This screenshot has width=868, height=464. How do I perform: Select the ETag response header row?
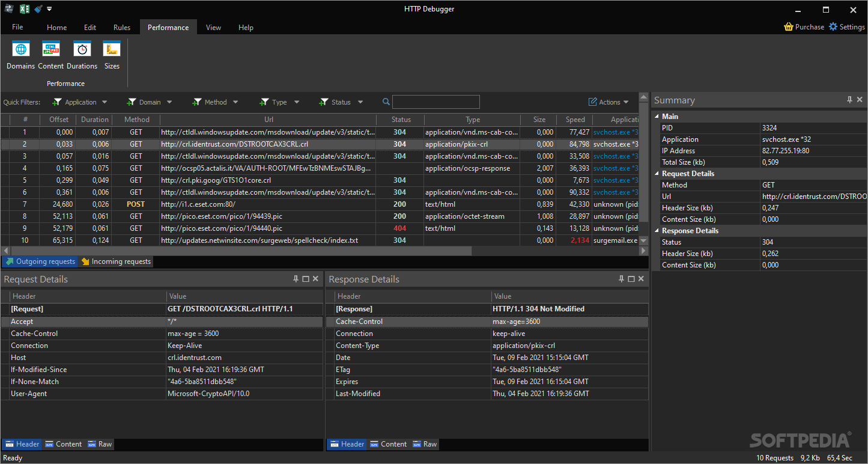[x=487, y=370]
